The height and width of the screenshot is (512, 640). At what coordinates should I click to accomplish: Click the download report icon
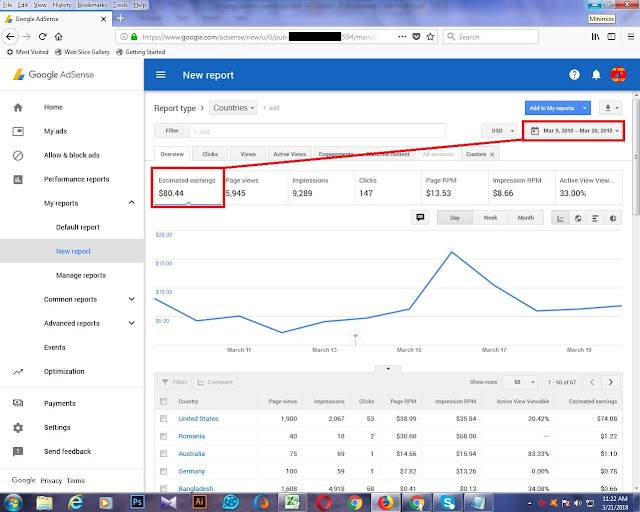pyautogui.click(x=610, y=108)
